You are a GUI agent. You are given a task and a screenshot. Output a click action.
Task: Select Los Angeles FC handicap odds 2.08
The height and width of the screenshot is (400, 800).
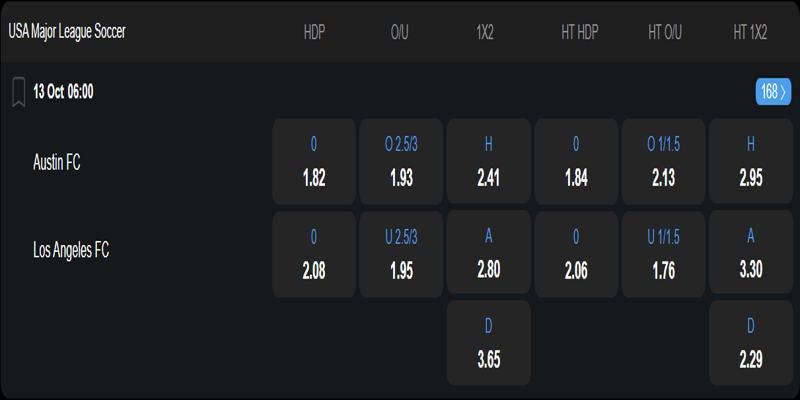(x=314, y=254)
